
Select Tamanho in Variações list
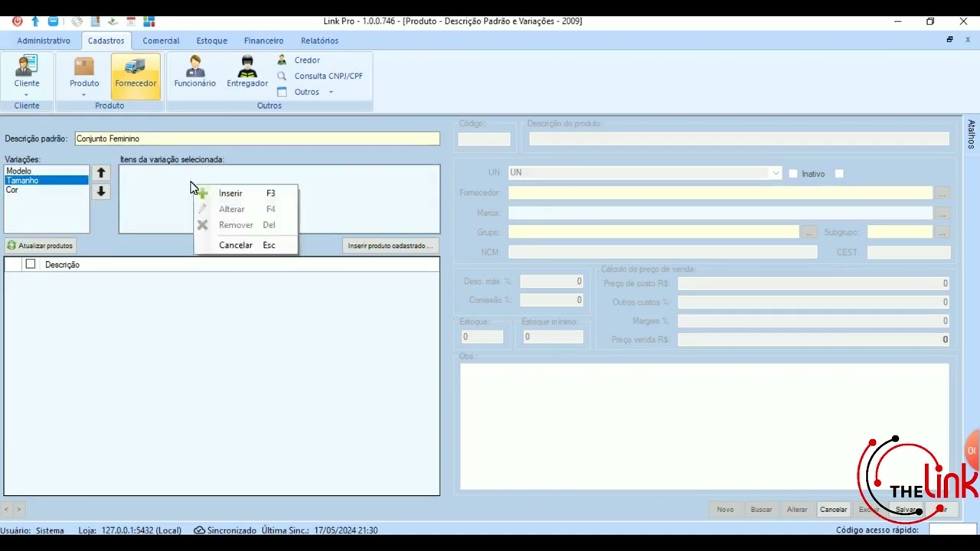pyautogui.click(x=46, y=181)
